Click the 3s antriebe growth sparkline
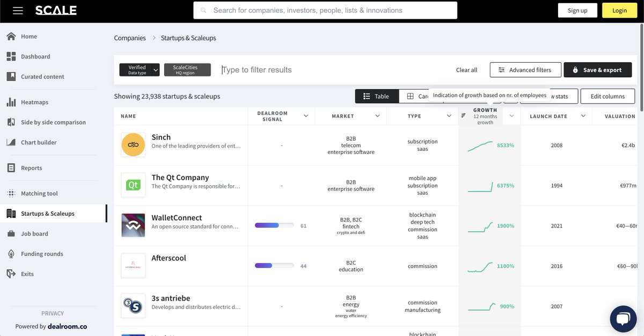The height and width of the screenshot is (336, 644). coord(480,307)
